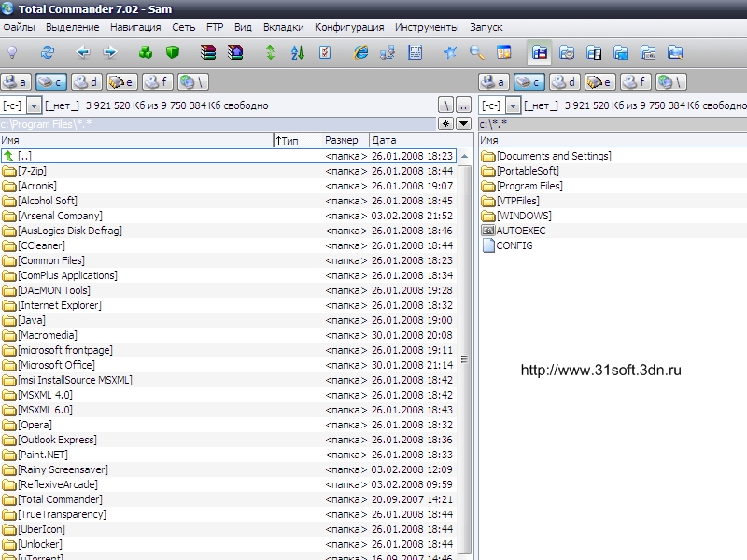Viewport: 747px width, 560px height.
Task: Click the left panel scroll-up arrow
Action: [x=464, y=156]
